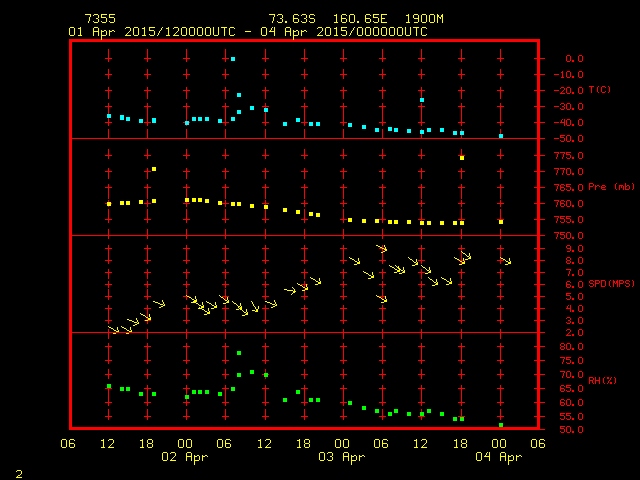
Task: Click the 3.0 wind speed tick label
Action: pyautogui.click(x=574, y=321)
